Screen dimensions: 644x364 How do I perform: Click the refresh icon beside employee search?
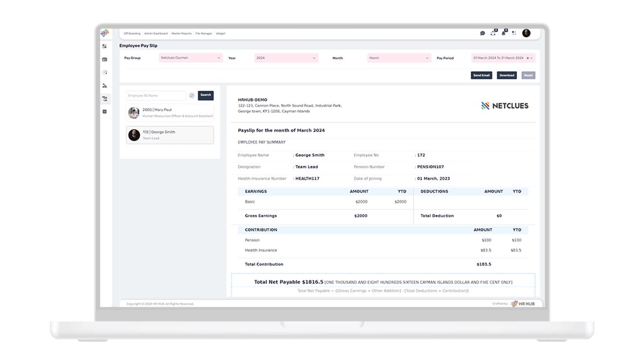[x=192, y=96]
